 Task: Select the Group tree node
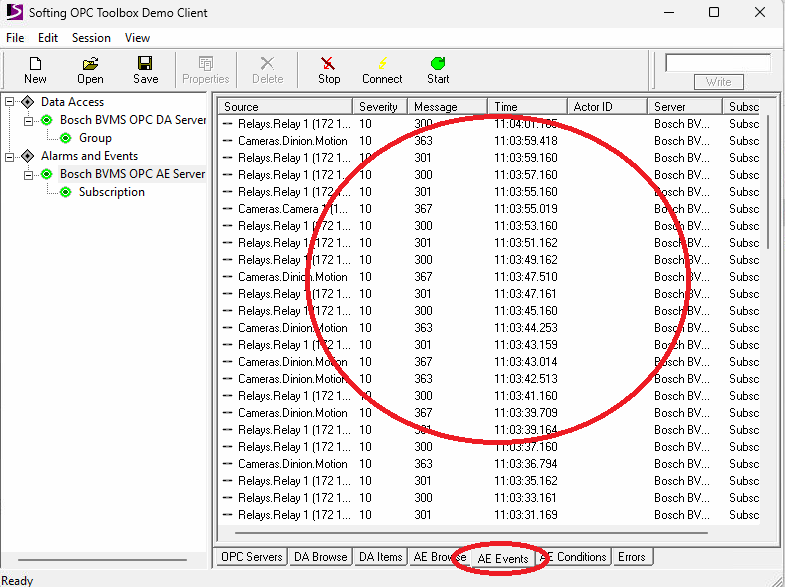click(95, 138)
